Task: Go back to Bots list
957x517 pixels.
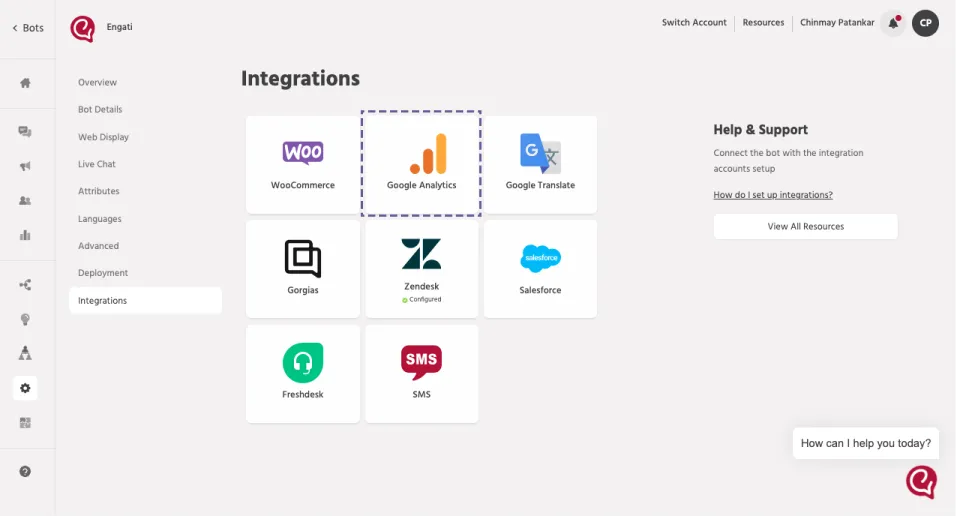Action: click(x=28, y=28)
